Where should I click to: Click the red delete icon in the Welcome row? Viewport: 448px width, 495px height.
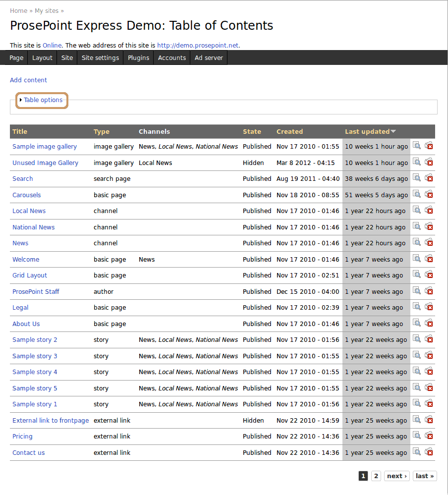click(429, 259)
